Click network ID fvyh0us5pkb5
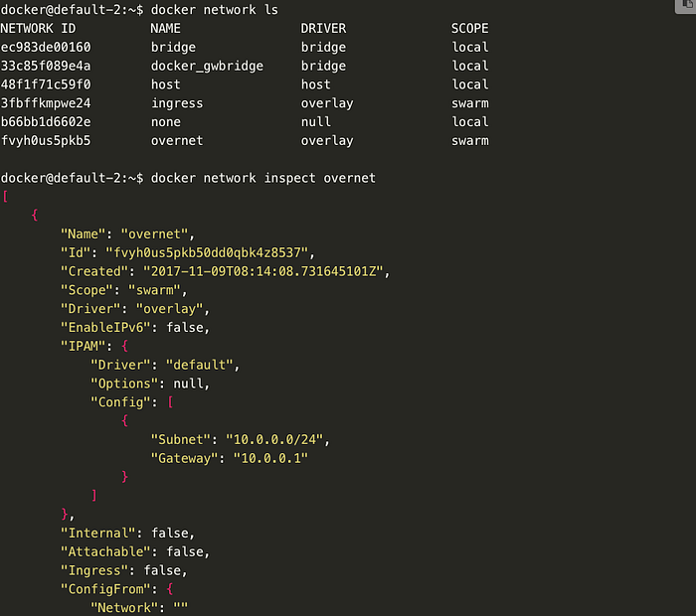 46,140
